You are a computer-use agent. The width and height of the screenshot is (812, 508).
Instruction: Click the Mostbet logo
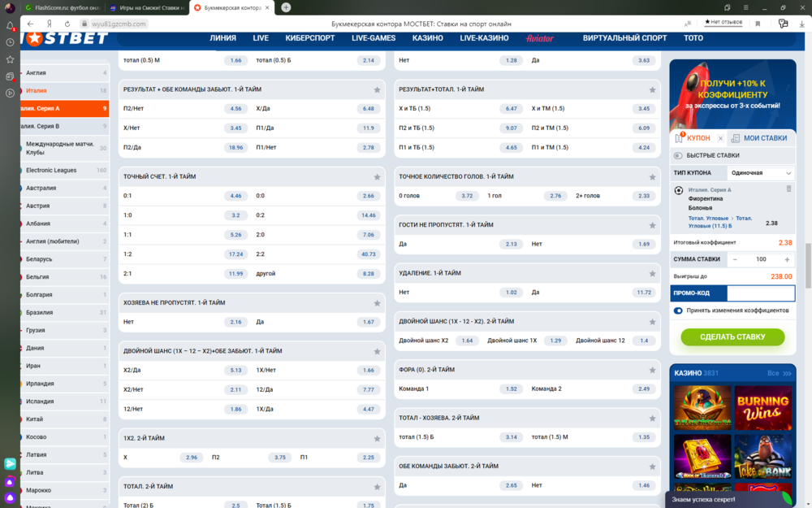(x=65, y=38)
